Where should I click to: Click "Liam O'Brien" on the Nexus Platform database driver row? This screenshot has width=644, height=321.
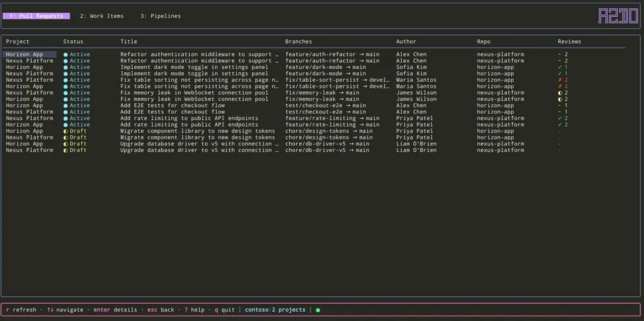click(417, 150)
